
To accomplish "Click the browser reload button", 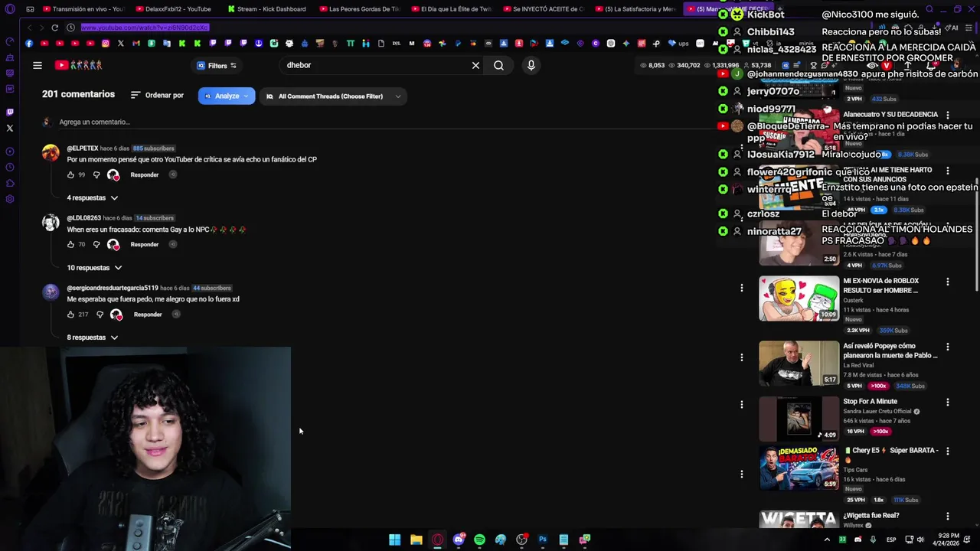I will pyautogui.click(x=54, y=28).
